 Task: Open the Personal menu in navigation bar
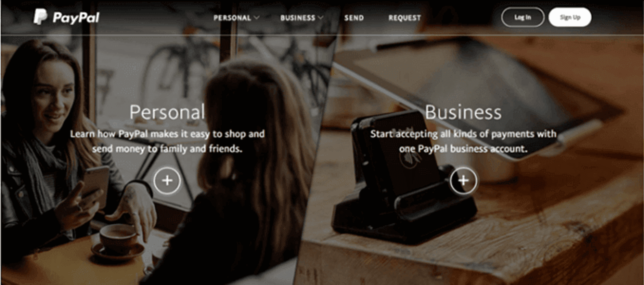coord(232,18)
